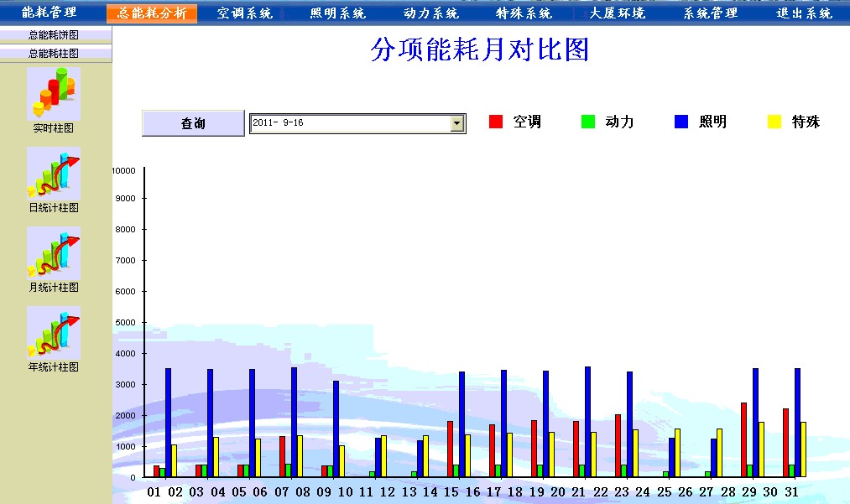Click the 月统计柱图 label text

click(x=54, y=288)
